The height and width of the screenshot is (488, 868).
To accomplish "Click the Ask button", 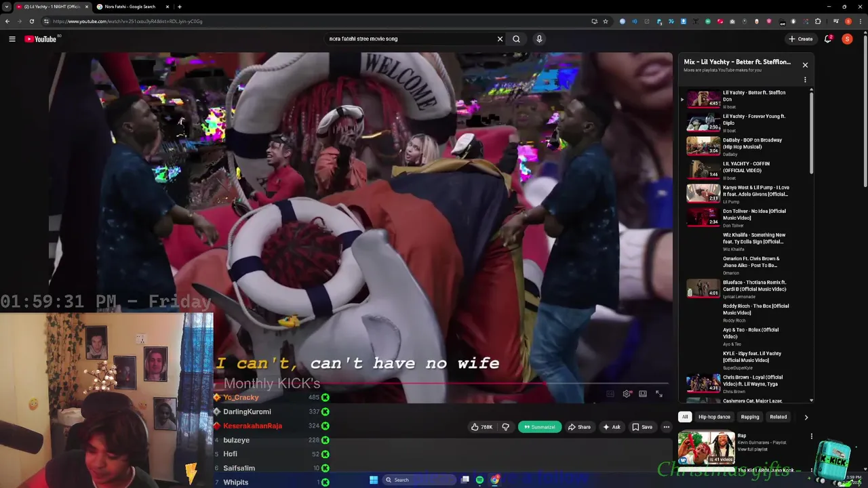I will (x=611, y=427).
